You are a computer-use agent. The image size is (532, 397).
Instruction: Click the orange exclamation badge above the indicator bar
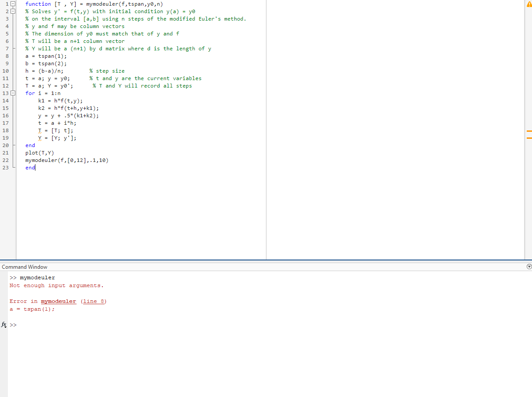coord(528,4)
